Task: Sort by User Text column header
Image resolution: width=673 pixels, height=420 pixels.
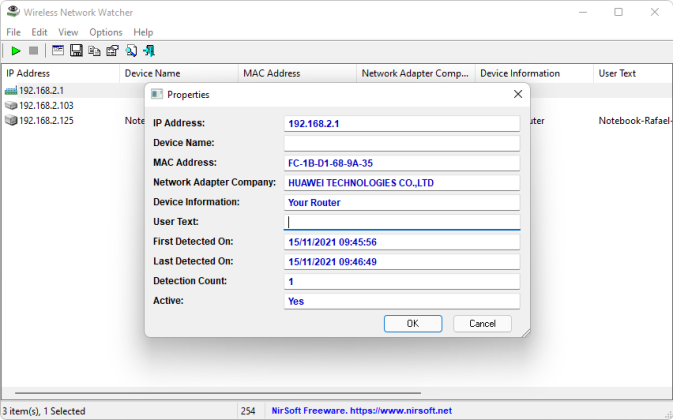Action: 633,73
